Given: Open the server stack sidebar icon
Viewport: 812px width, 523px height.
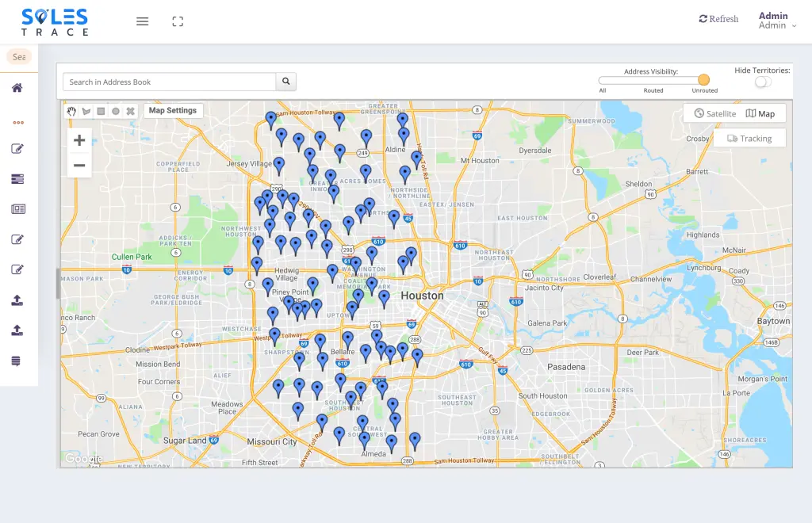Looking at the screenshot, I should point(17,179).
